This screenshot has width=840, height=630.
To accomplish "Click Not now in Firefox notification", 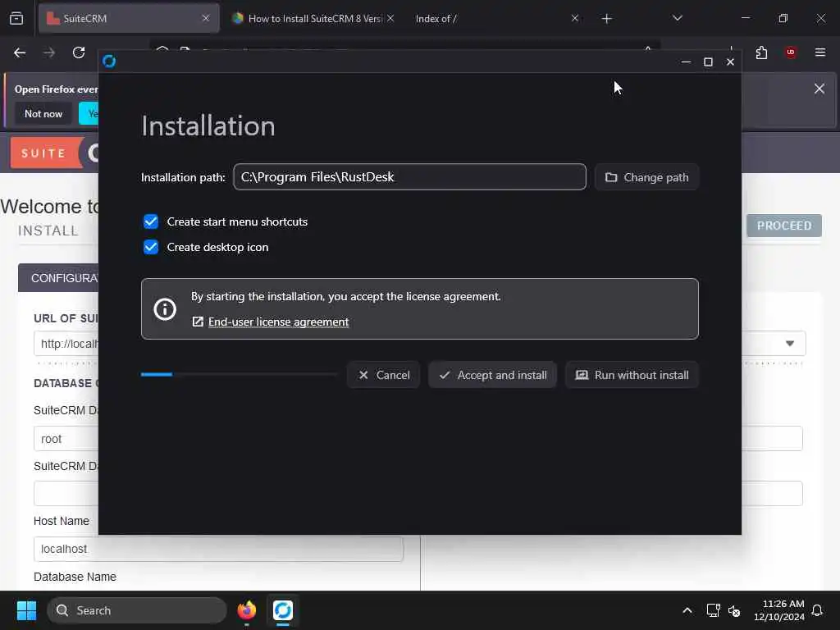I will click(43, 113).
